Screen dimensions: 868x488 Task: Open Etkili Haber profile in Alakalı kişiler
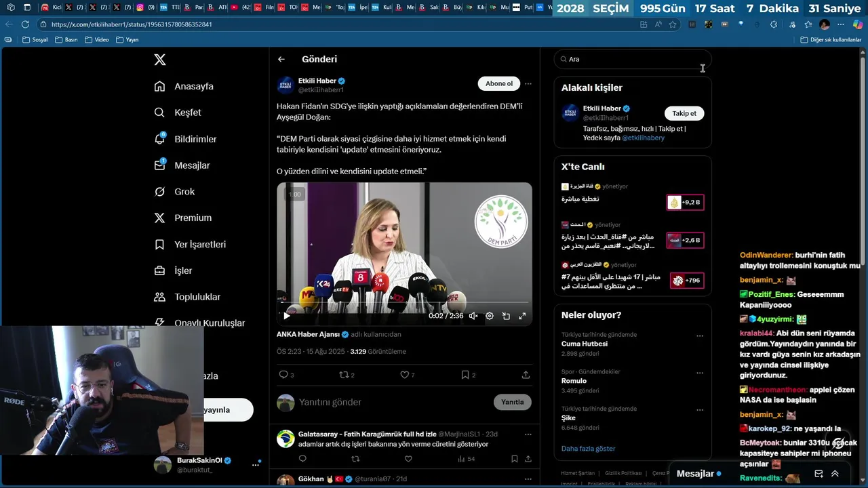pyautogui.click(x=601, y=108)
